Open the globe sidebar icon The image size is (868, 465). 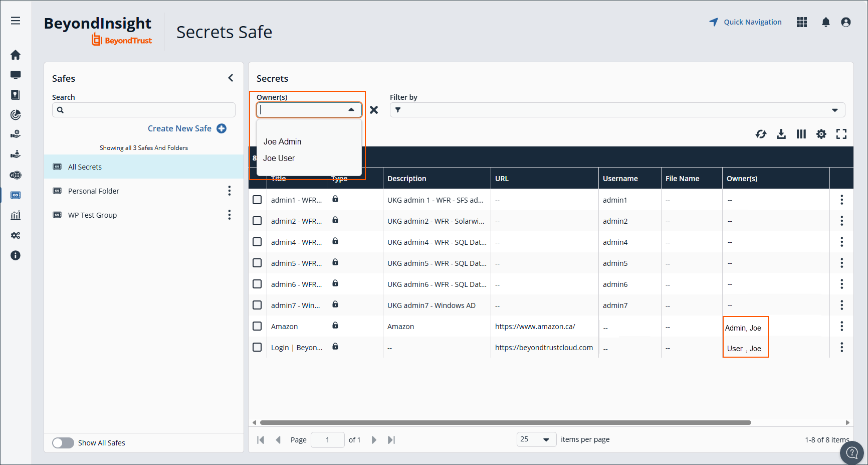click(16, 175)
